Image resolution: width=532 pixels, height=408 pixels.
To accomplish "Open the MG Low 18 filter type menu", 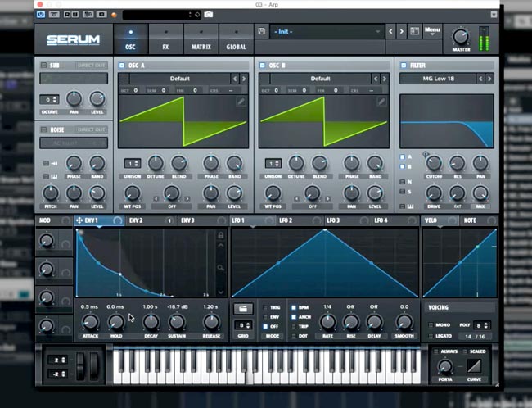I will [440, 79].
